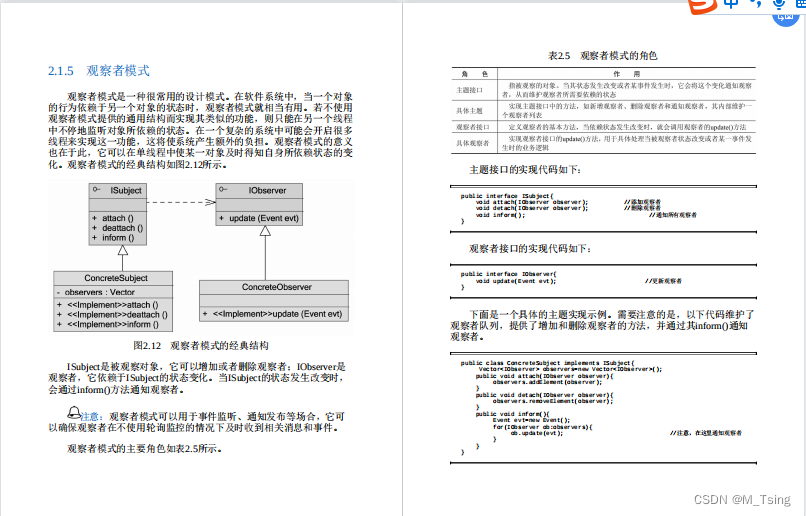Click 'update (Event evt)' in IObserver box
Viewport: 806px width, 516px height.
[x=264, y=218]
